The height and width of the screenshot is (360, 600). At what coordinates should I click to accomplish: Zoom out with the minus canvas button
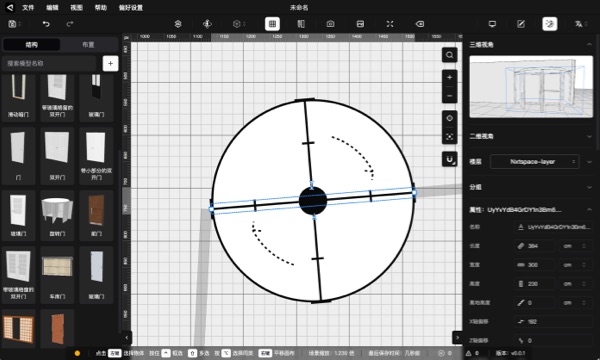[x=450, y=95]
